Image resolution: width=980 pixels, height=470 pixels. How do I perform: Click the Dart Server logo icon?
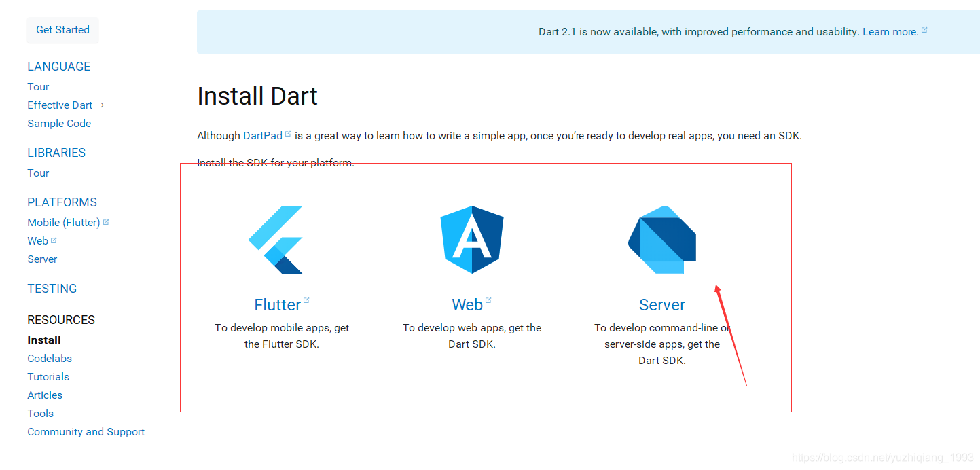pos(662,240)
